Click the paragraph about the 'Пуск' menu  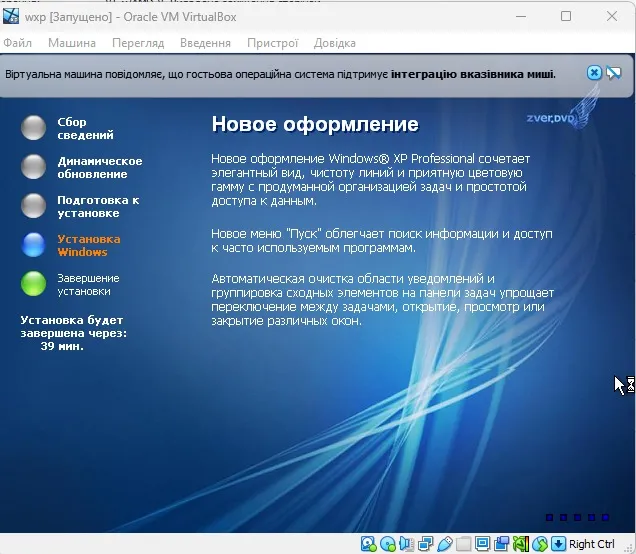click(x=382, y=241)
